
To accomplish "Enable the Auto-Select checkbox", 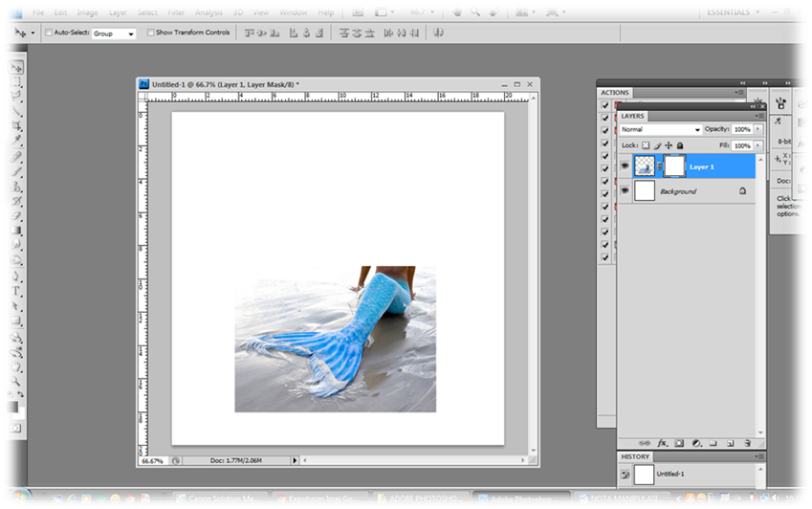I will coord(49,33).
